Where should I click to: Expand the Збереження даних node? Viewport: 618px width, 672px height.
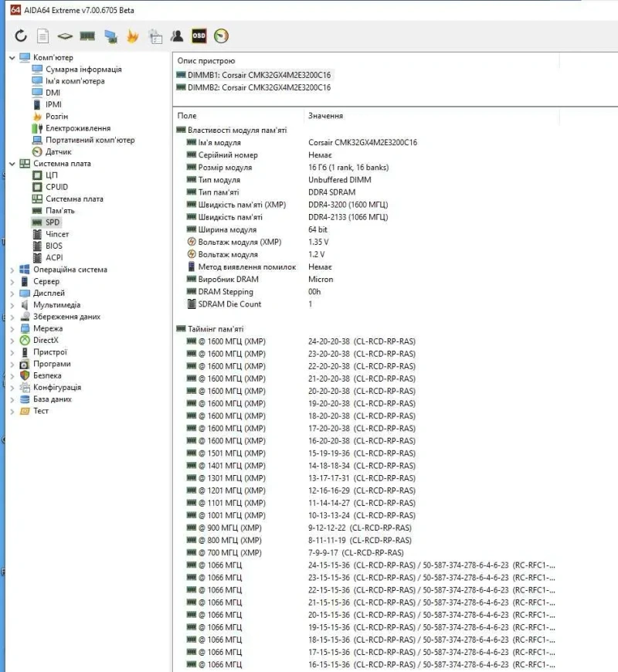click(12, 317)
